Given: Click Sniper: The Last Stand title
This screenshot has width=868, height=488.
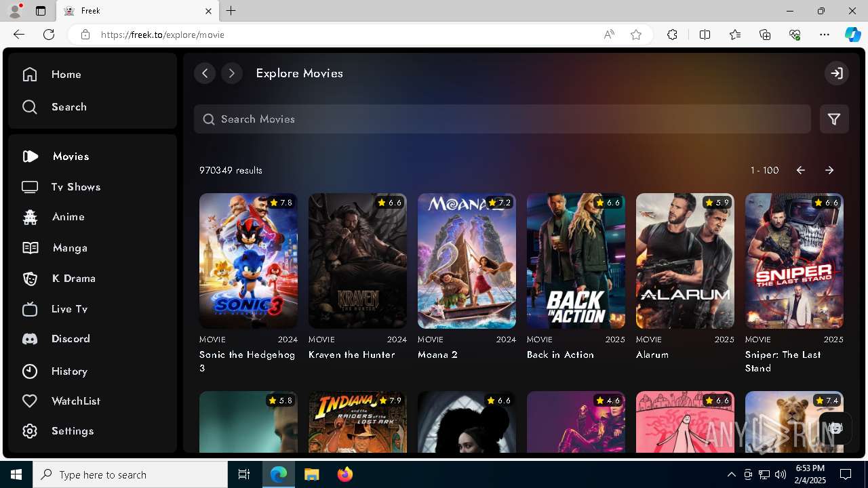Looking at the screenshot, I should click(783, 361).
